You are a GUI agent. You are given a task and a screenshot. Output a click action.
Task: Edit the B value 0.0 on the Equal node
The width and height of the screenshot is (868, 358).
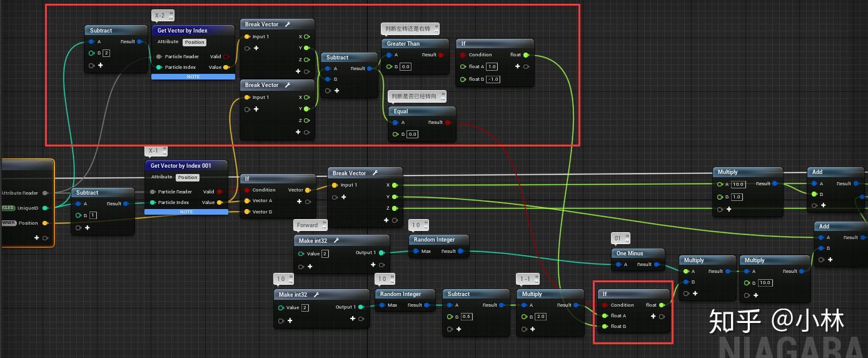pos(412,134)
